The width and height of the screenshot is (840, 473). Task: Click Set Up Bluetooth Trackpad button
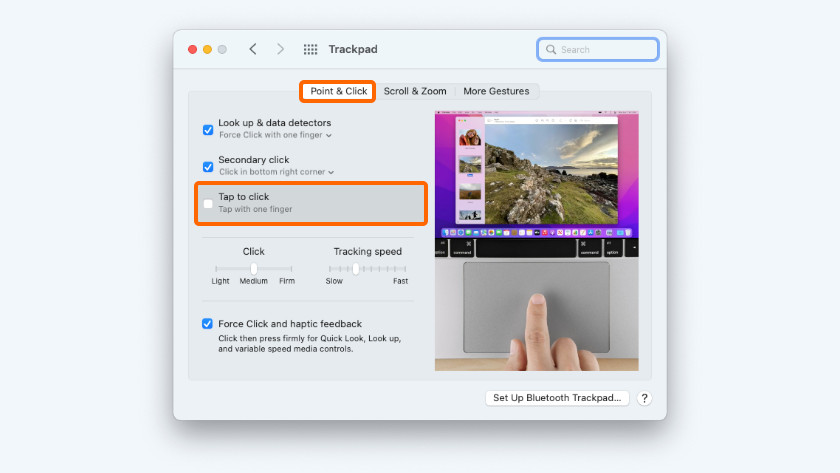pyautogui.click(x=557, y=398)
